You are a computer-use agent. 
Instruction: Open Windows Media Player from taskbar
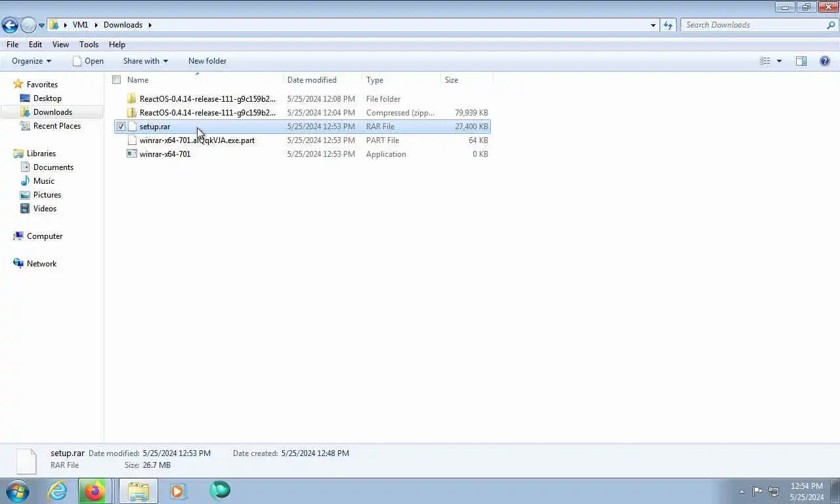click(x=178, y=491)
